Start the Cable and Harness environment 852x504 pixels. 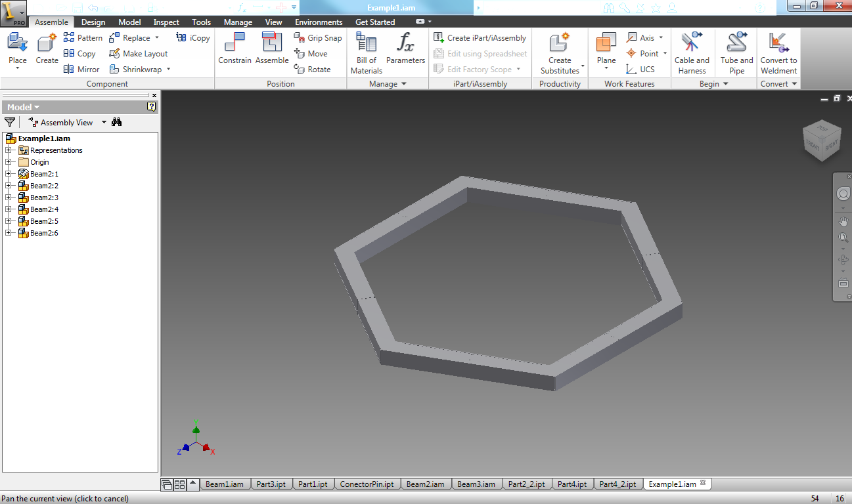(692, 53)
